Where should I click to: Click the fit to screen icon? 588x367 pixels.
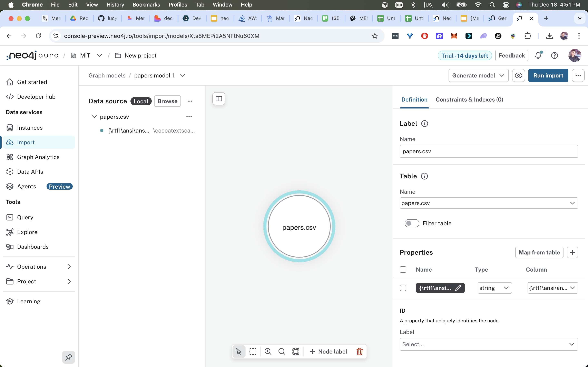click(x=296, y=352)
